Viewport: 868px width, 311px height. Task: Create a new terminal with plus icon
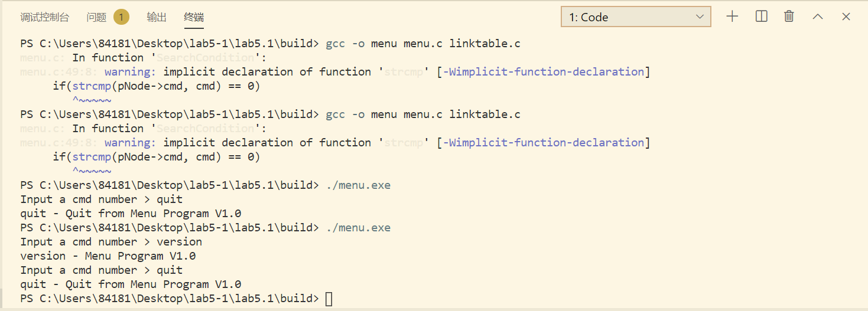(x=732, y=17)
